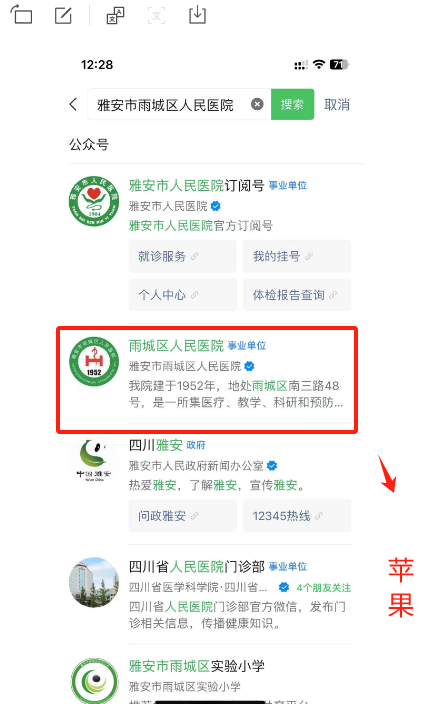This screenshot has width=436, height=704.
Task: Tap the back arrow beside search box
Action: (74, 104)
